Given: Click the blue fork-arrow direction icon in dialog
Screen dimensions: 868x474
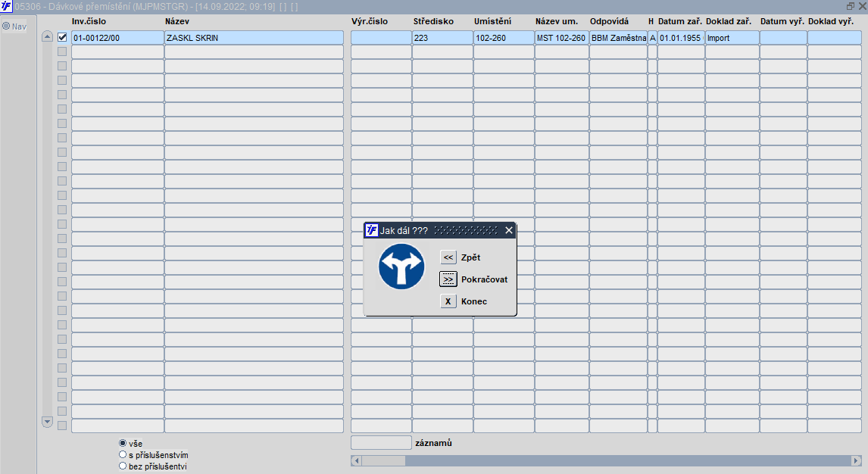Looking at the screenshot, I should [401, 266].
